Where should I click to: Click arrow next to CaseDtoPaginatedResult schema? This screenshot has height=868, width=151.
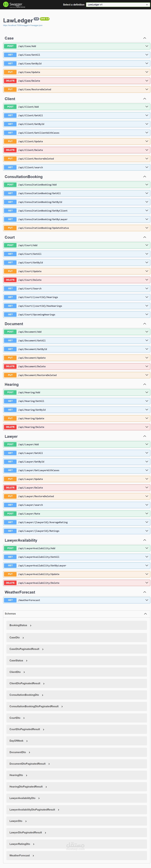click(x=43, y=649)
